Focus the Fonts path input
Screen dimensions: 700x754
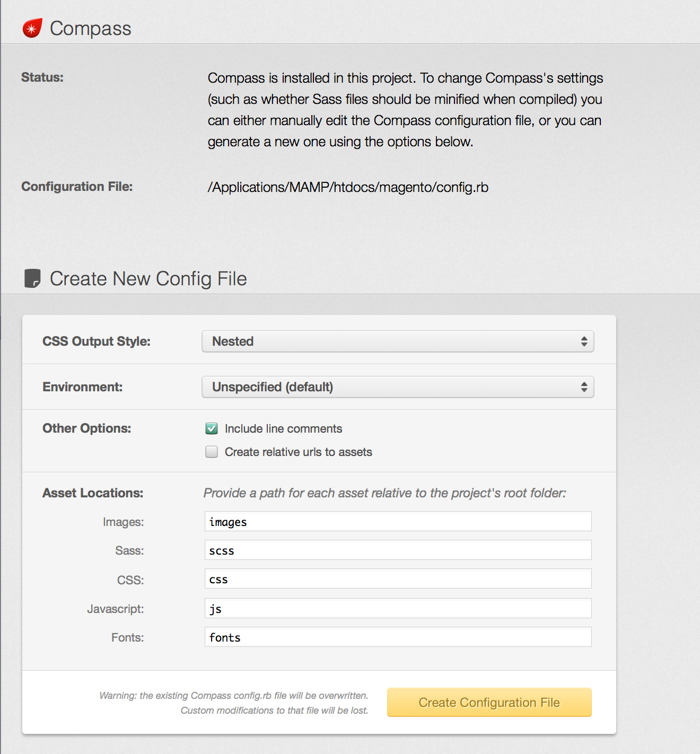[x=398, y=637]
